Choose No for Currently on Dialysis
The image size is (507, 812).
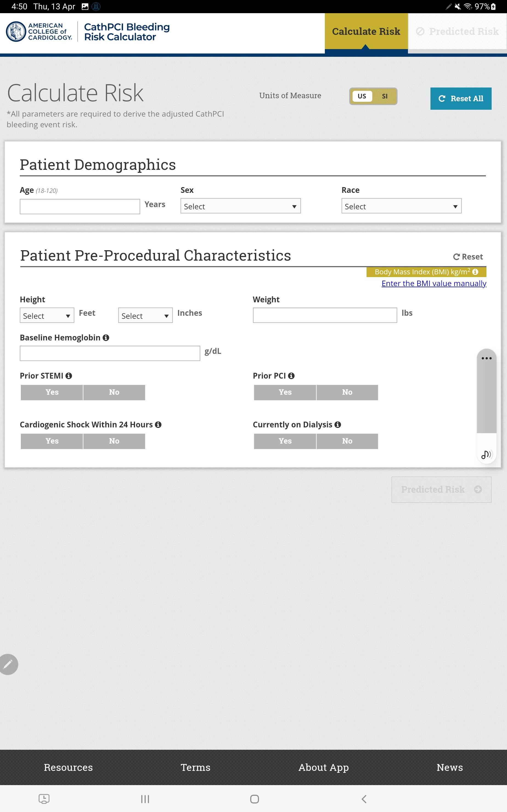pos(347,441)
